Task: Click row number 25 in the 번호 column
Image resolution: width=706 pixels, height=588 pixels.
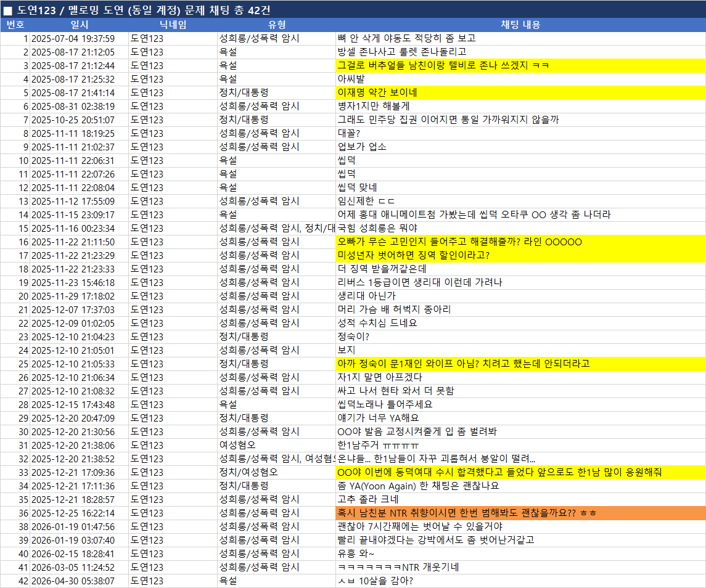Action: (15, 364)
